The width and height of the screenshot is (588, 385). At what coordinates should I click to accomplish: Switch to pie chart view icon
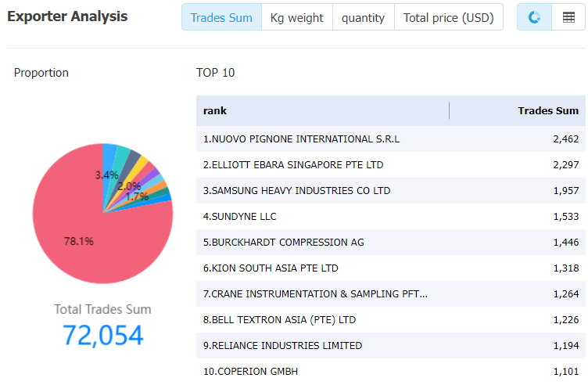pyautogui.click(x=534, y=17)
